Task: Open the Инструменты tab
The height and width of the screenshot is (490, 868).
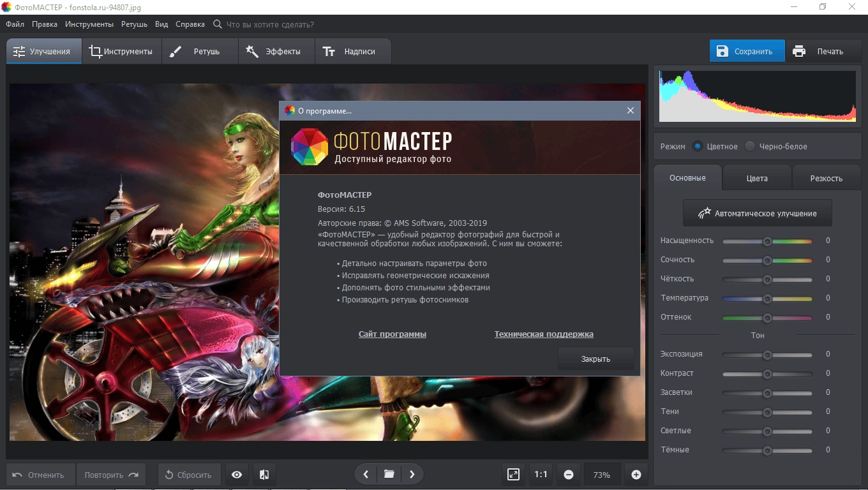Action: 121,51
